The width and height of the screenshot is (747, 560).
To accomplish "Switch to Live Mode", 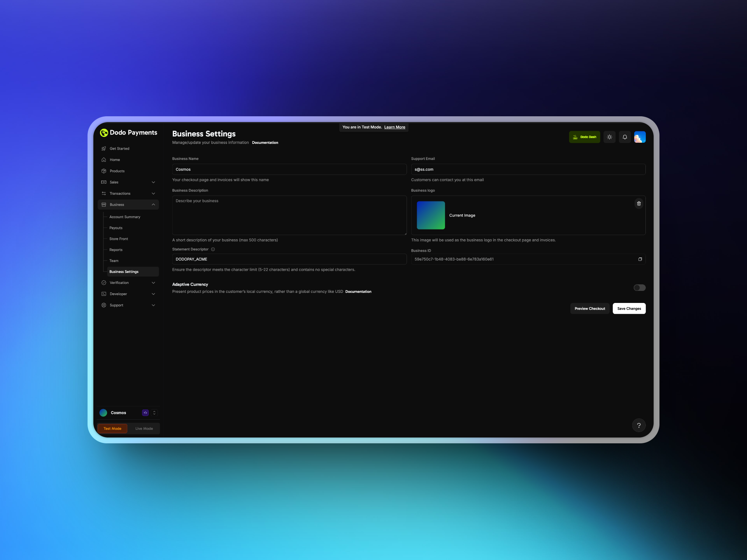I will click(x=144, y=429).
